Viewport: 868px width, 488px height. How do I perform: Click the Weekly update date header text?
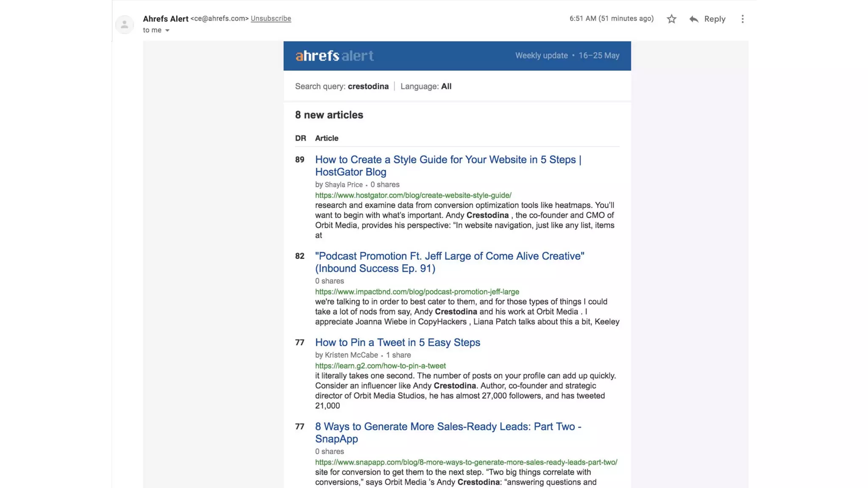[567, 55]
